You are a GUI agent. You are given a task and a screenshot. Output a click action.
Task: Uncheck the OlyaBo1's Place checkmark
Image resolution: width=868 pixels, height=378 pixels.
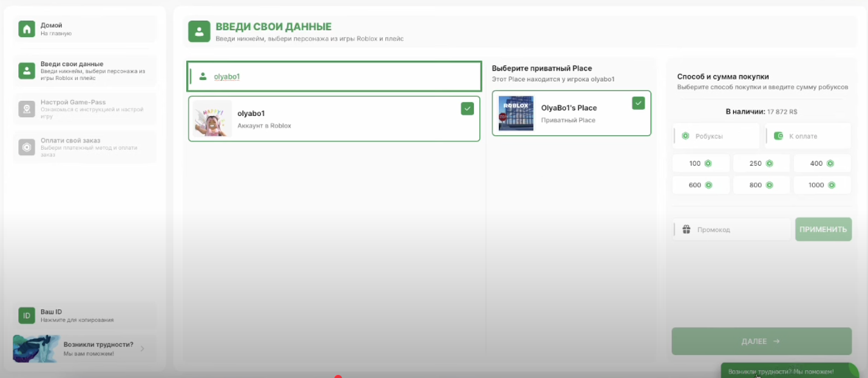point(638,103)
